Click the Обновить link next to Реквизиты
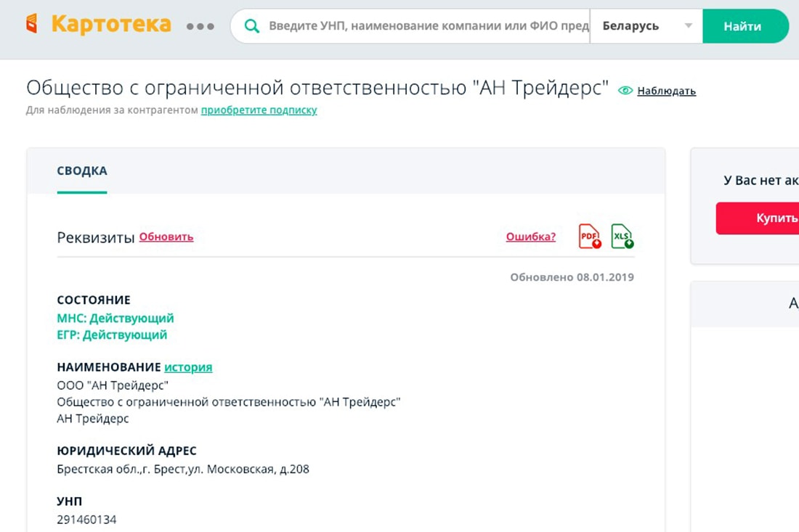The height and width of the screenshot is (532, 799). 166,237
